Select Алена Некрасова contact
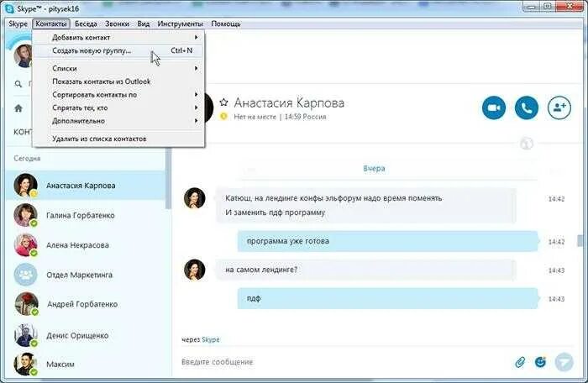The height and width of the screenshot is (383, 588). tap(86, 245)
